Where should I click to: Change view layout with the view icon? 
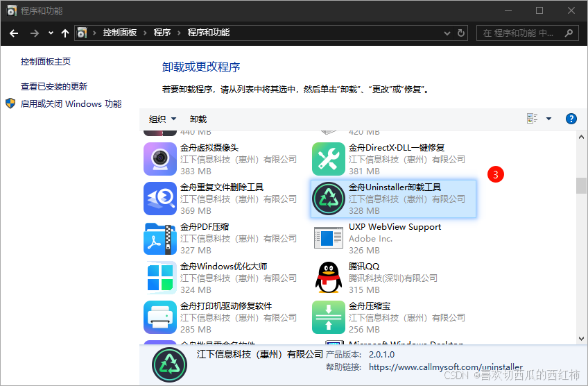pyautogui.click(x=532, y=119)
